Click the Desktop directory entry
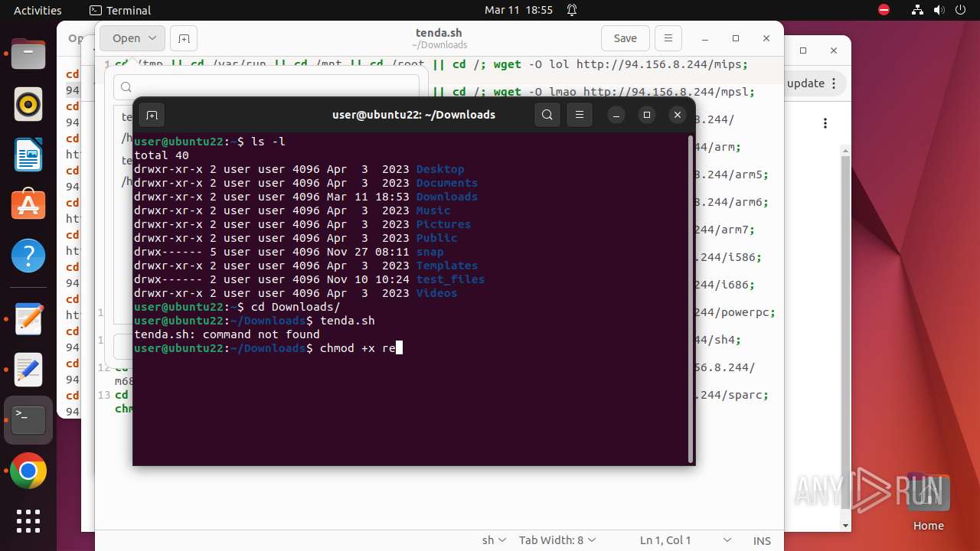The image size is (980, 551). point(440,169)
